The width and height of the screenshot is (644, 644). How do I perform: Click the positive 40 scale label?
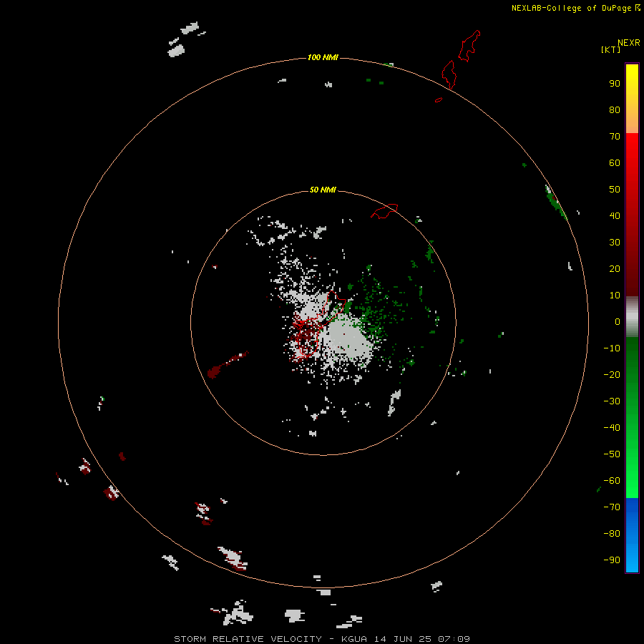[x=615, y=215]
